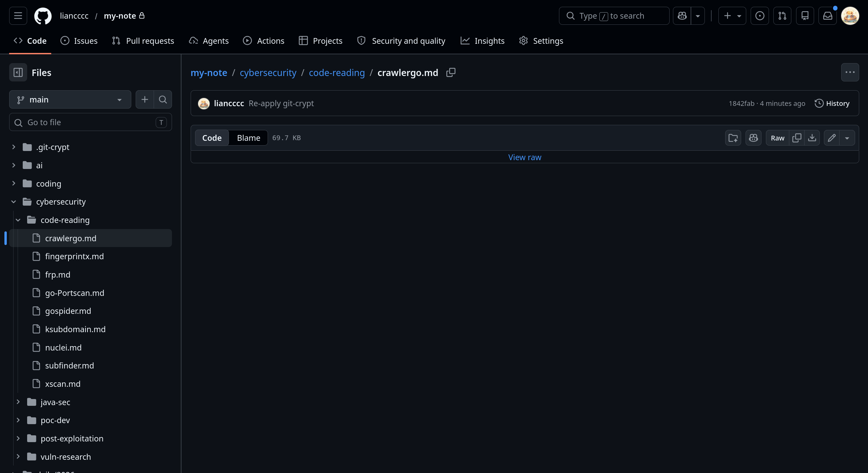Open user avatar profile menu
The width and height of the screenshot is (868, 473).
tap(850, 16)
